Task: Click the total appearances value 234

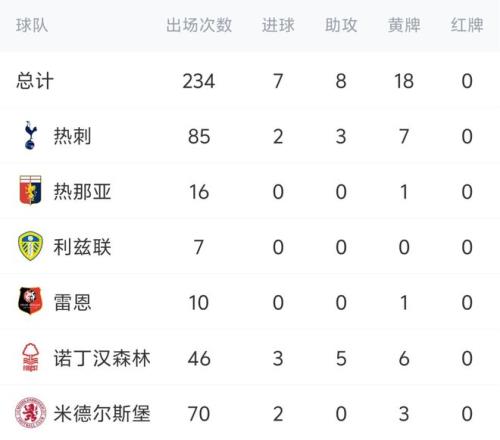Action: pos(199,81)
